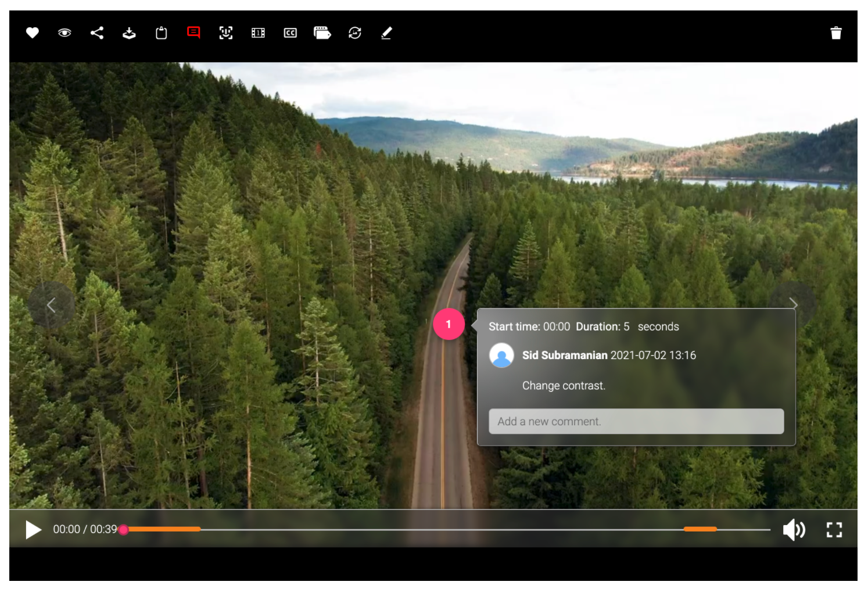
Task: Go to previous asset with left arrow
Action: coord(51,305)
